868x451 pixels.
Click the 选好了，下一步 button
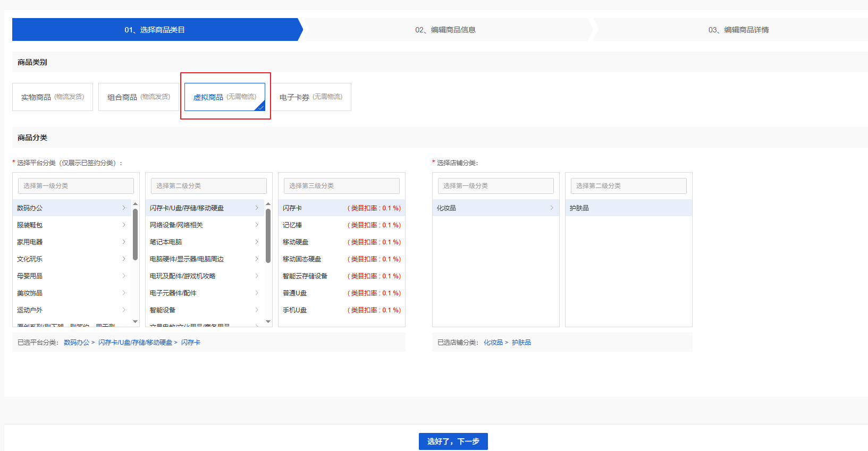pyautogui.click(x=453, y=441)
